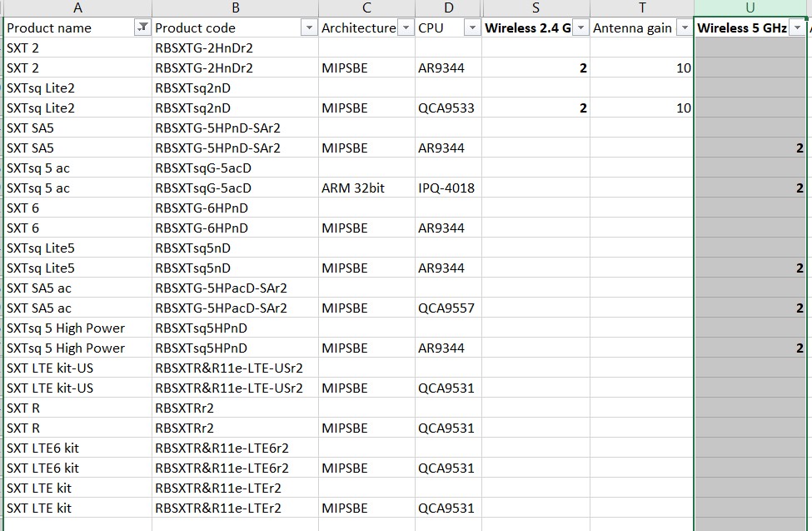
Task: Select the QCA9557 CPU cell
Action: point(448,308)
